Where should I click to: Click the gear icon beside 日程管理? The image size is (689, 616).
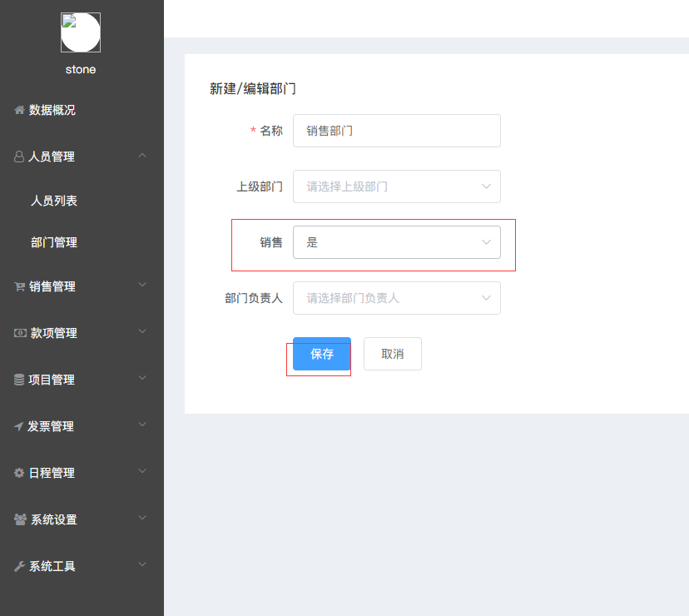(x=19, y=473)
